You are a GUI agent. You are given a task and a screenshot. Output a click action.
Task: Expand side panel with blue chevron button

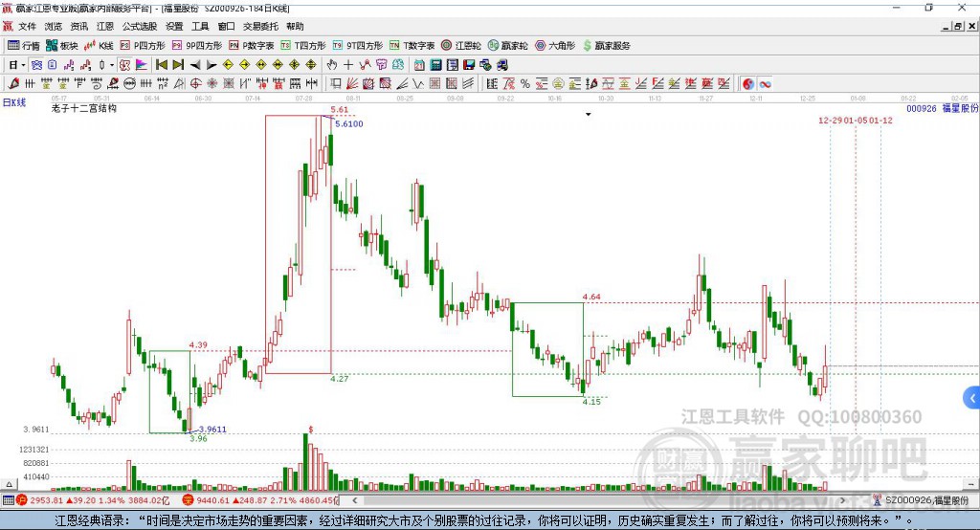[972, 398]
